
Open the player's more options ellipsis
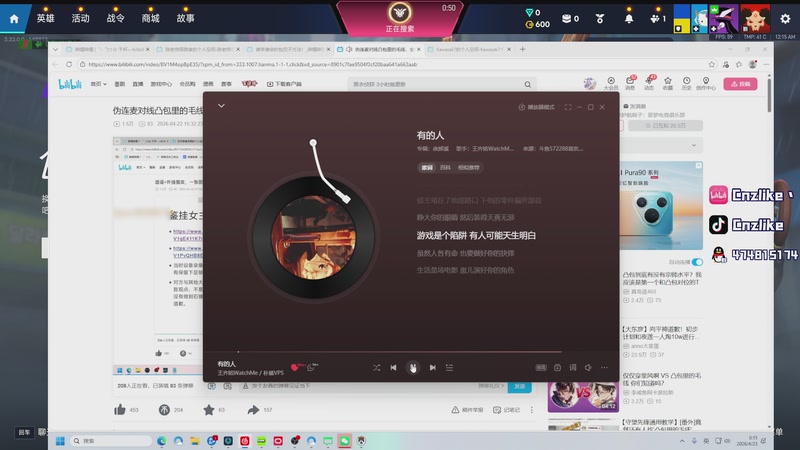point(604,367)
